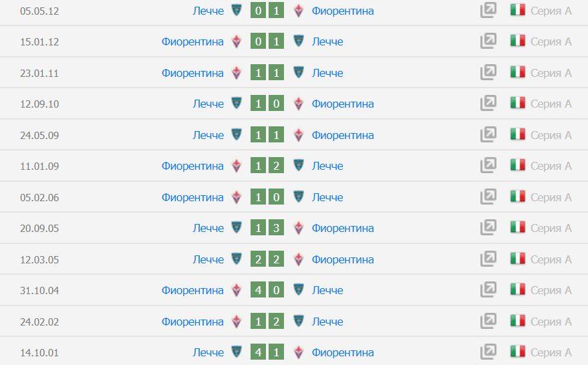Open match details icon for 05.05.12 game
This screenshot has width=588, height=365.
tap(488, 10)
